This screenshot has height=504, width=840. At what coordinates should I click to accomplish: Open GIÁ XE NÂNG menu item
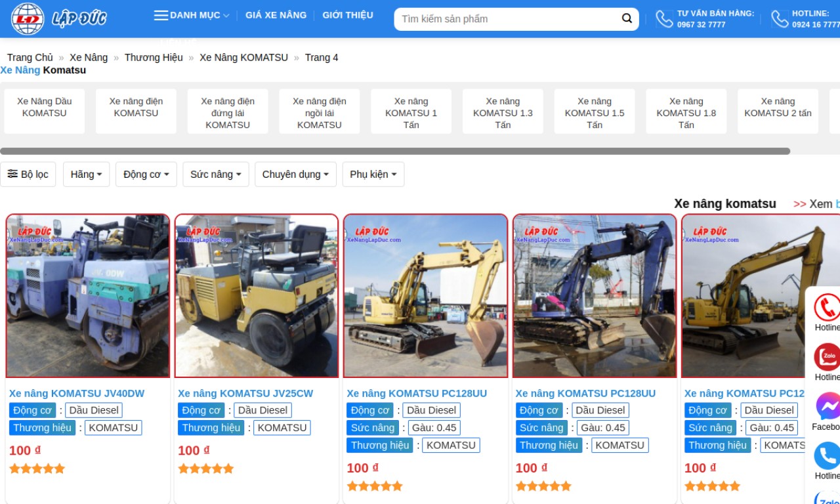(276, 15)
